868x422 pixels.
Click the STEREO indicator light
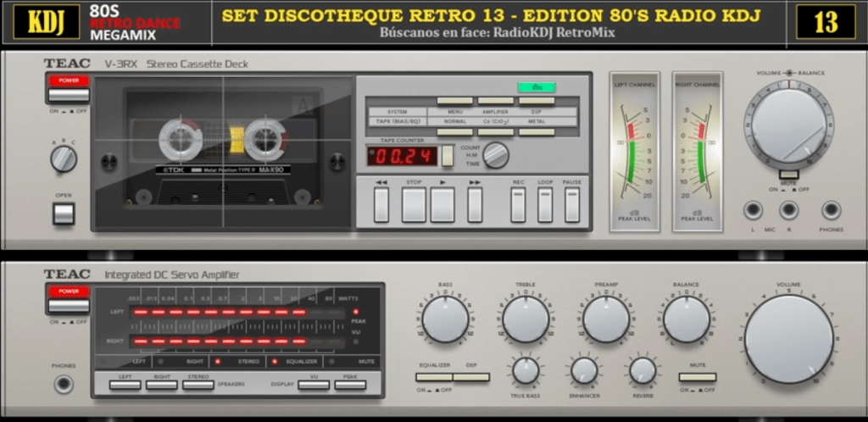click(218, 362)
